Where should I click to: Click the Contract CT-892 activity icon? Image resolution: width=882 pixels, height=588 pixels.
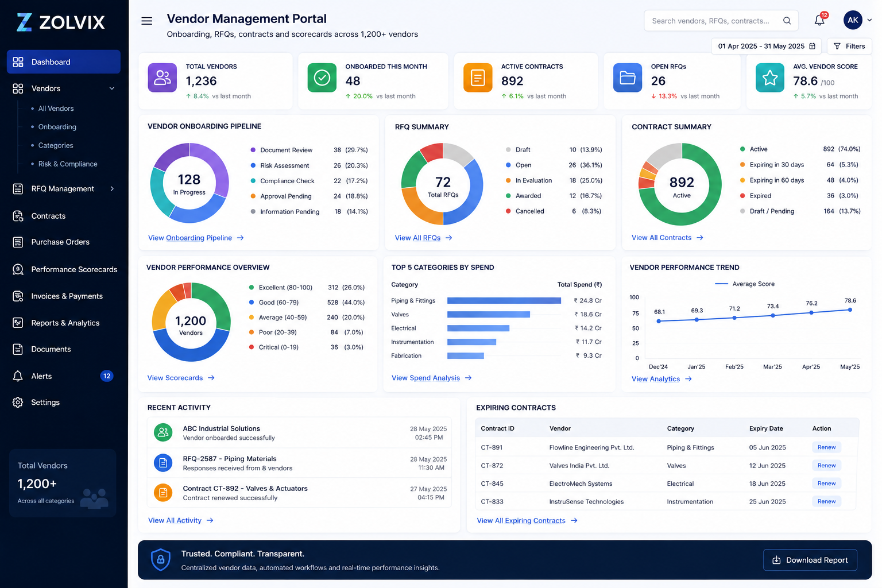click(163, 492)
